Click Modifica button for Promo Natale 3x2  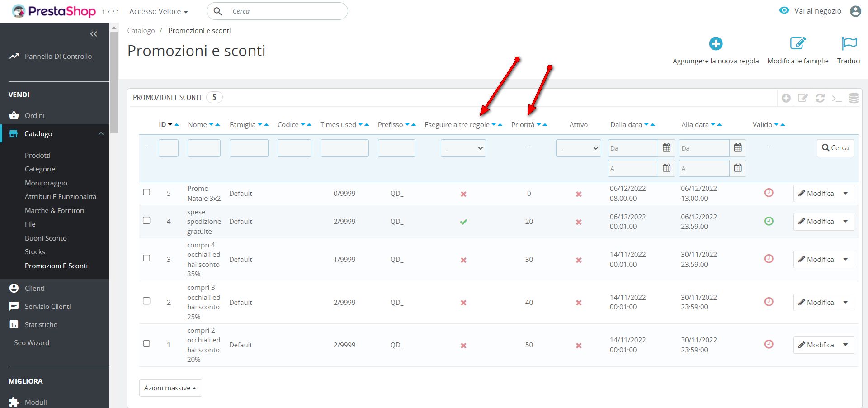816,194
